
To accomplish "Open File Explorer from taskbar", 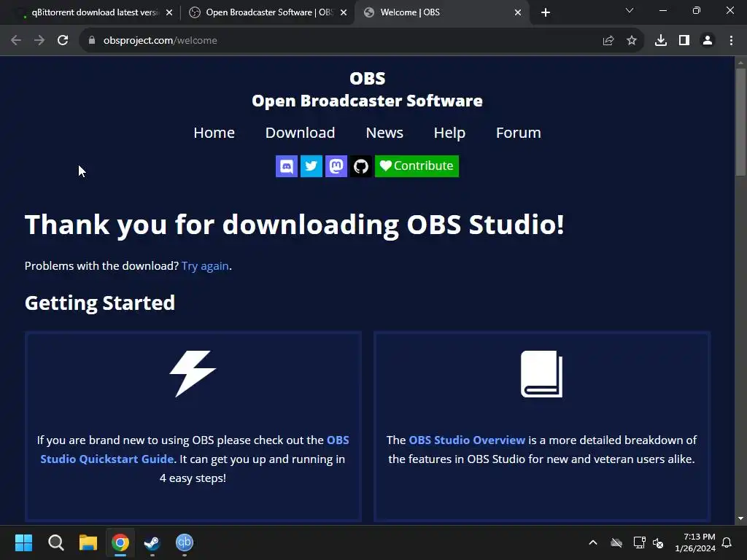I will click(x=88, y=542).
